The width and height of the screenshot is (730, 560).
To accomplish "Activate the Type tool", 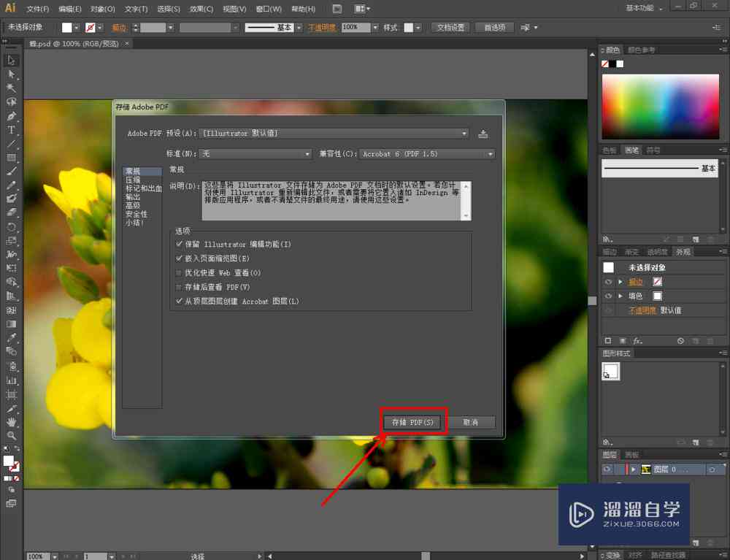I will [x=11, y=130].
